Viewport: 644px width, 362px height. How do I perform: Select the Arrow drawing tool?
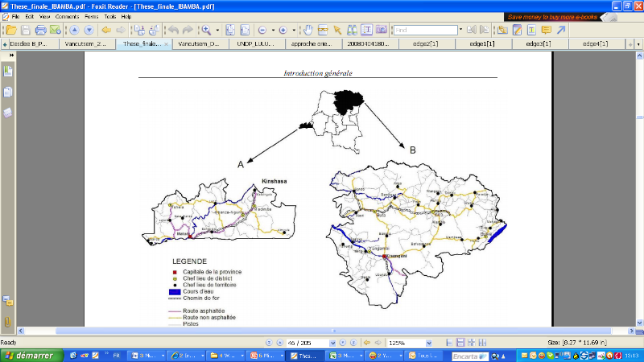coord(561,30)
